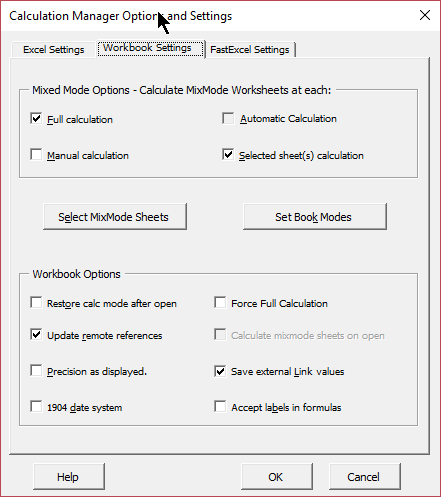
Task: Dismiss the dialog with Cancel
Action: tap(365, 477)
